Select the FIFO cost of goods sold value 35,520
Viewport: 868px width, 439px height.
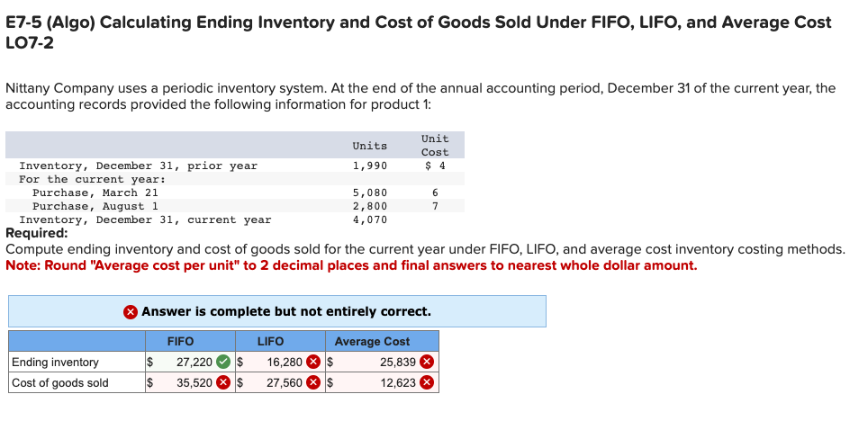(x=194, y=382)
